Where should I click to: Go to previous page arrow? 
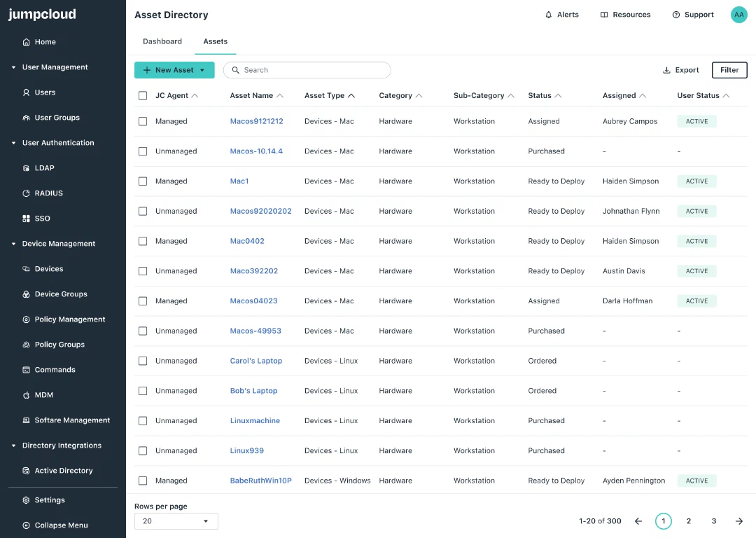tap(638, 521)
